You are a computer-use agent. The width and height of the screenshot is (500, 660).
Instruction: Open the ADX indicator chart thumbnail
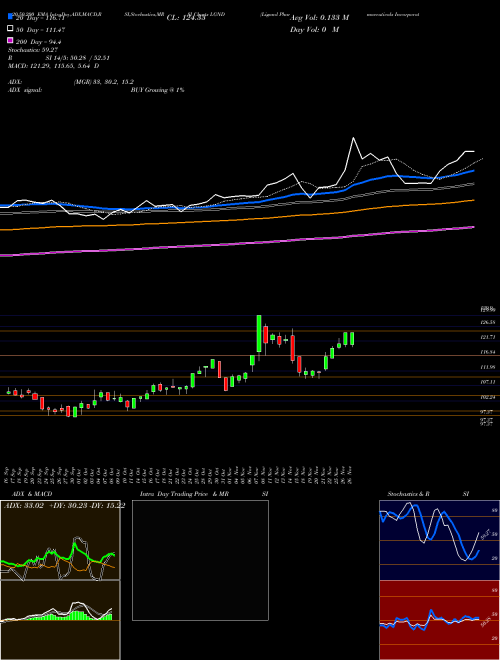tap(60, 540)
